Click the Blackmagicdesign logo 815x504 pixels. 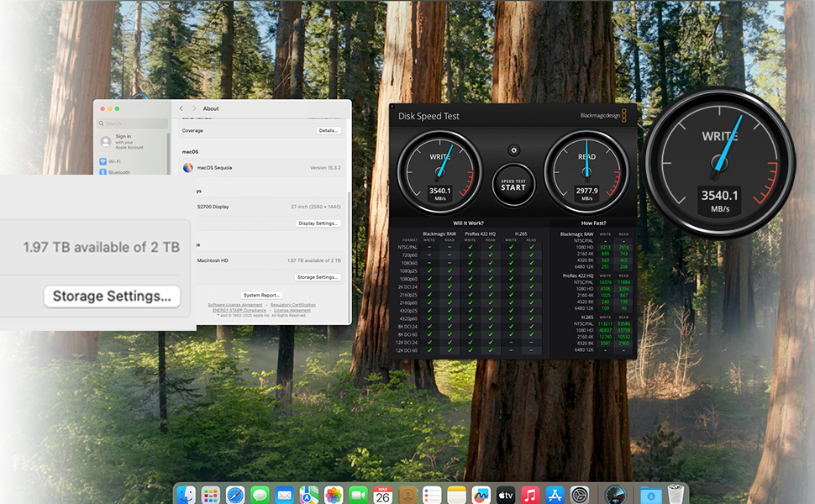[602, 116]
